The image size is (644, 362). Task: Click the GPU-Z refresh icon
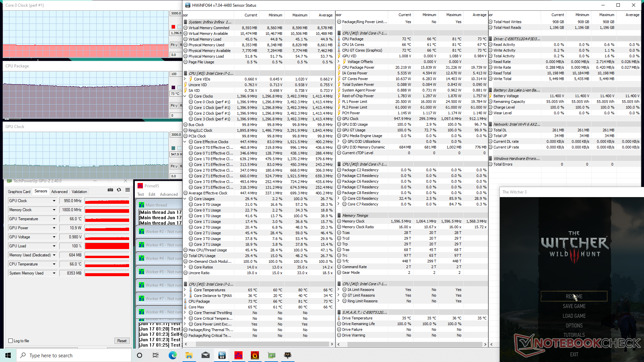click(119, 190)
